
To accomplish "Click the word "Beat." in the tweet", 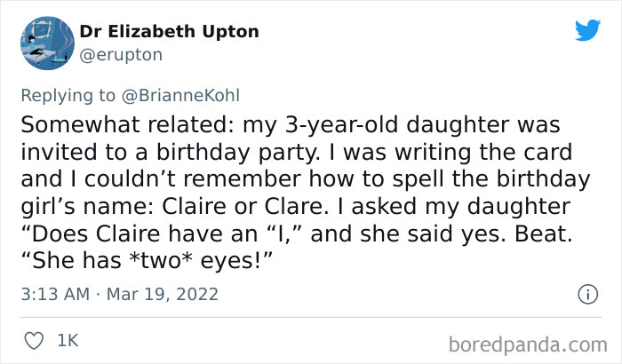I will click(x=544, y=233).
